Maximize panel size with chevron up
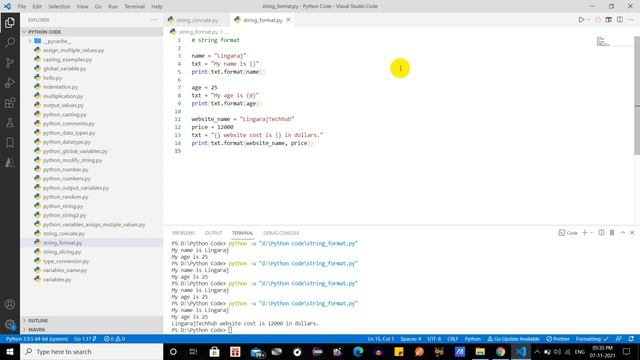 pyautogui.click(x=623, y=233)
